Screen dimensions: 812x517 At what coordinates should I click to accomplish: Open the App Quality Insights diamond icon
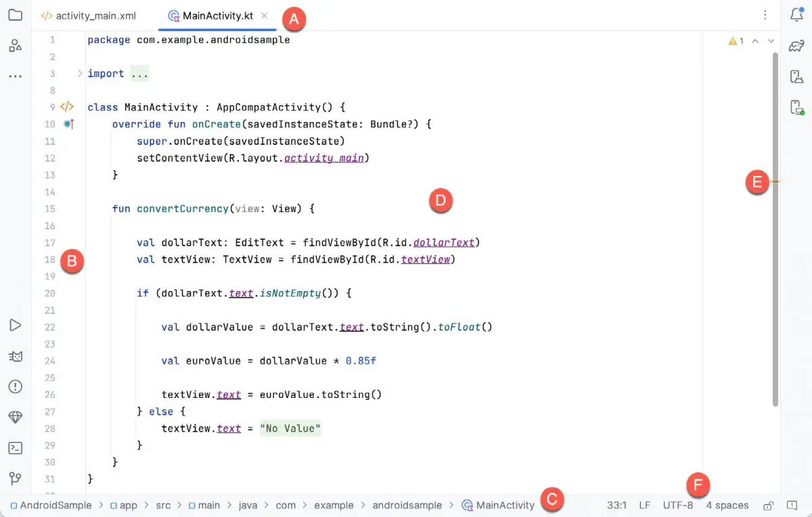pyautogui.click(x=15, y=418)
